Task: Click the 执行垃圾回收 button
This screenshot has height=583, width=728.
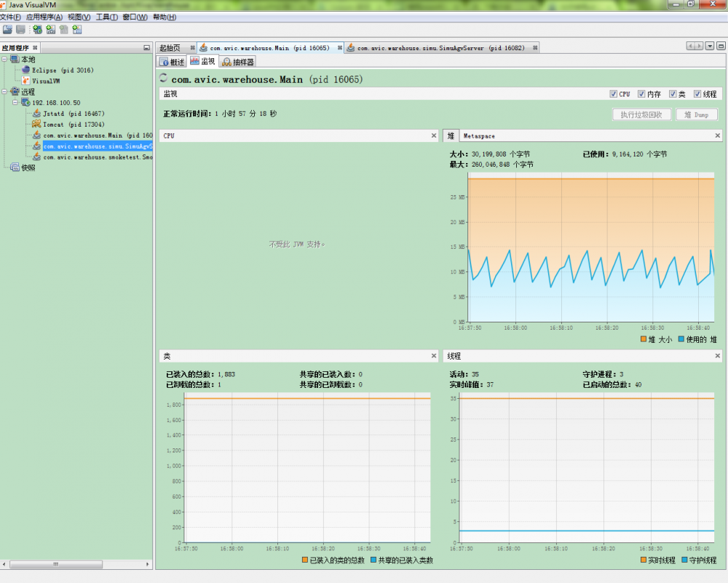Action: pyautogui.click(x=641, y=114)
